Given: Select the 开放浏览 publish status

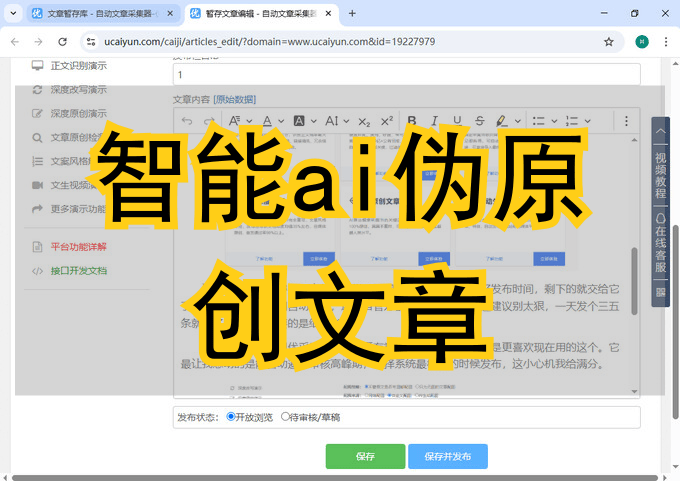Looking at the screenshot, I should [x=231, y=416].
